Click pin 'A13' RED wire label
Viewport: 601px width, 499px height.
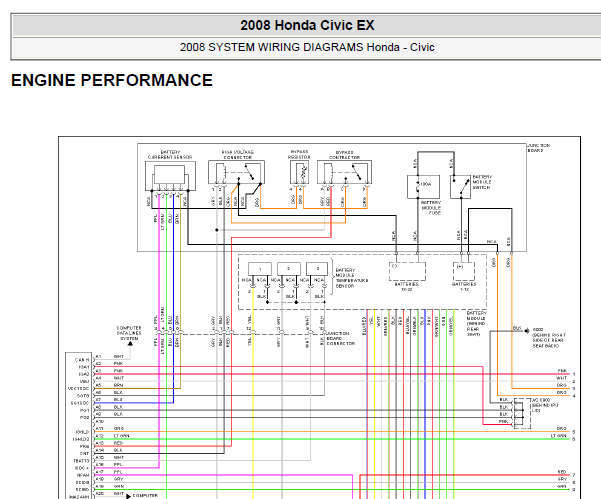coord(118,443)
